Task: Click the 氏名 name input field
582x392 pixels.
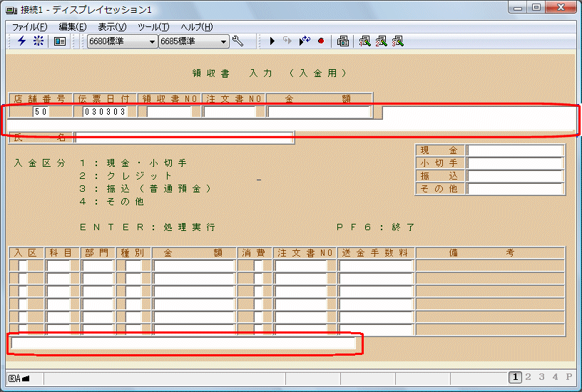Action: tap(184, 138)
